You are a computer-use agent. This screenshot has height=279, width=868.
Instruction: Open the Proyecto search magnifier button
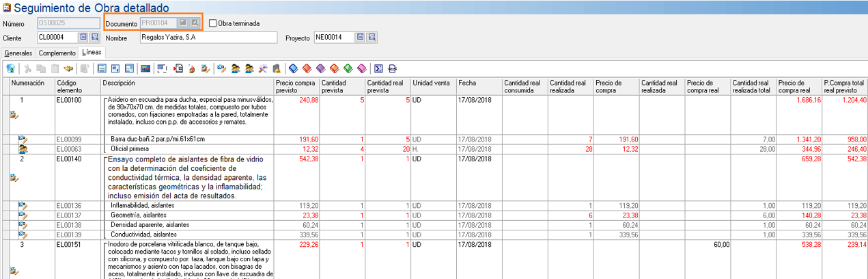(x=372, y=37)
